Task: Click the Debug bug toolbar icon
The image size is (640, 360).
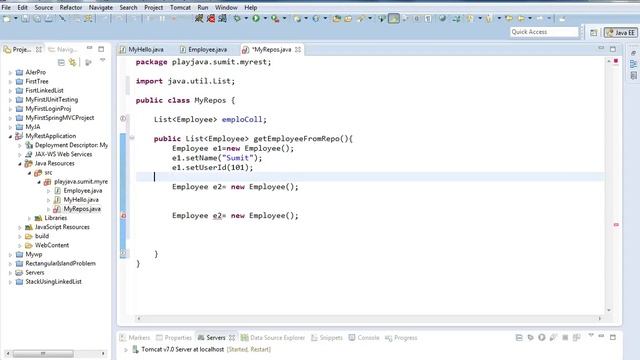Action: point(237,18)
